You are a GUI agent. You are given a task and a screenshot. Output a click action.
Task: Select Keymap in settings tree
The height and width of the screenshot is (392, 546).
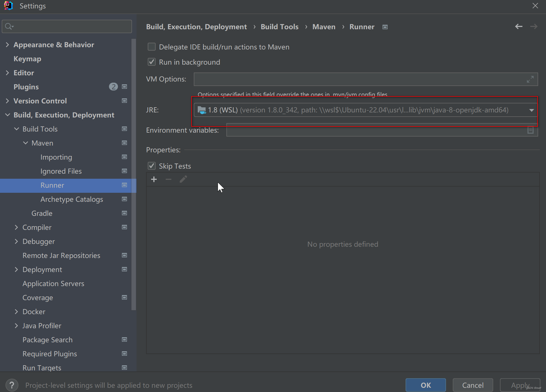27,59
